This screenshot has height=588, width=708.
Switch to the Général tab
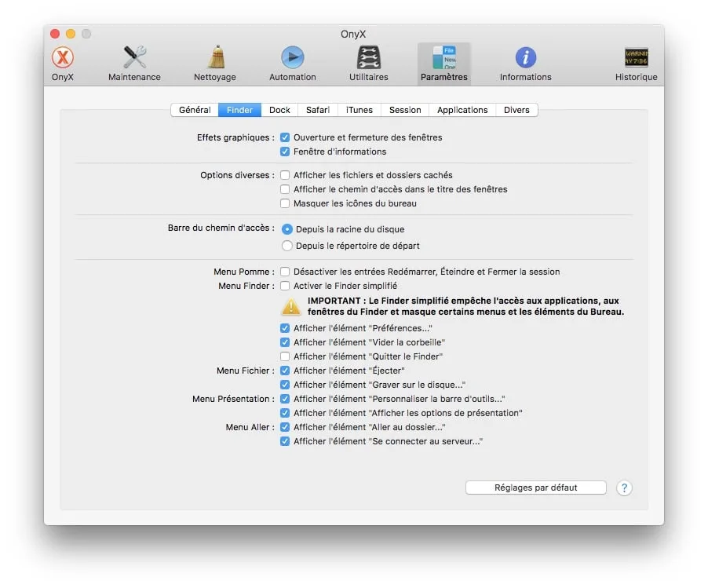pos(195,110)
